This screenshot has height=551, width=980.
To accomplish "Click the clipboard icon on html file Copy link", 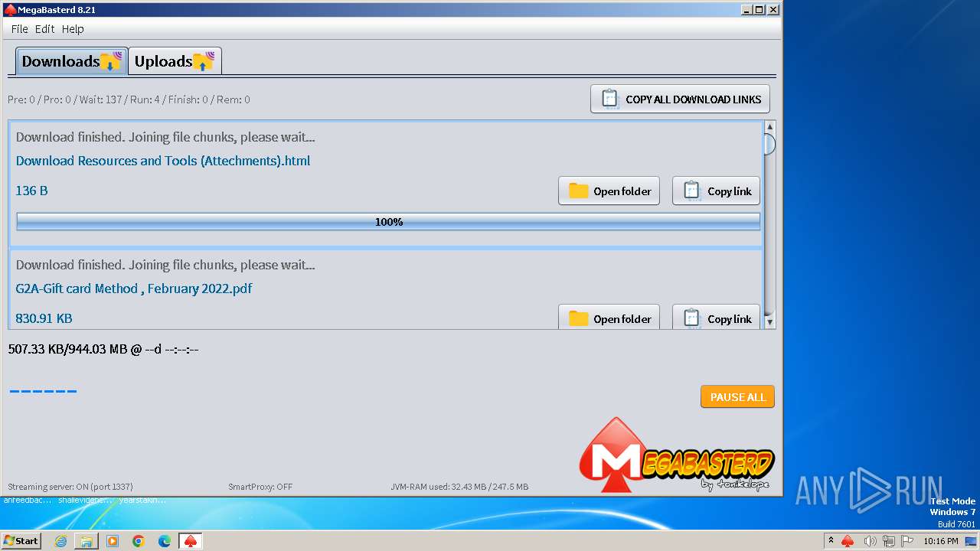I will tap(692, 191).
